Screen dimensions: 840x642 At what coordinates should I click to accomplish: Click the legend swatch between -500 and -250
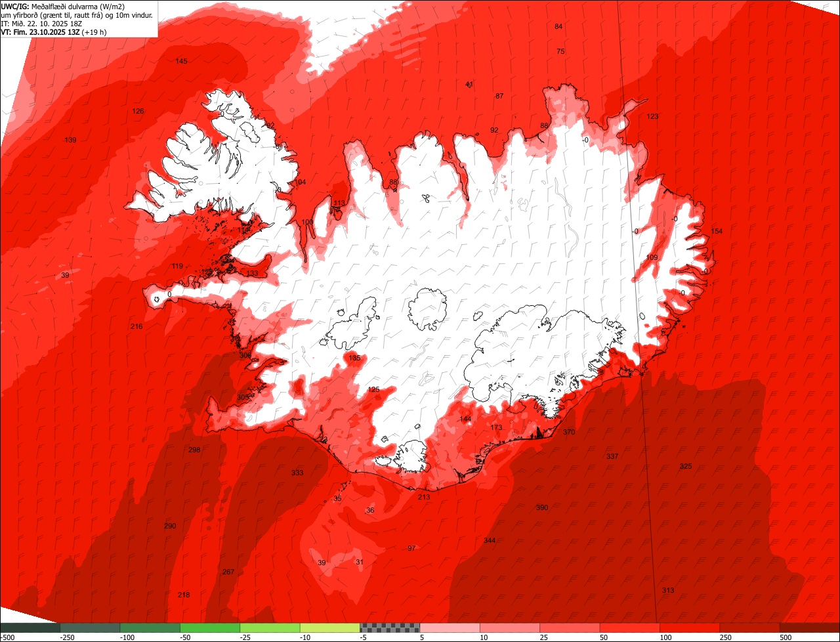point(30,628)
